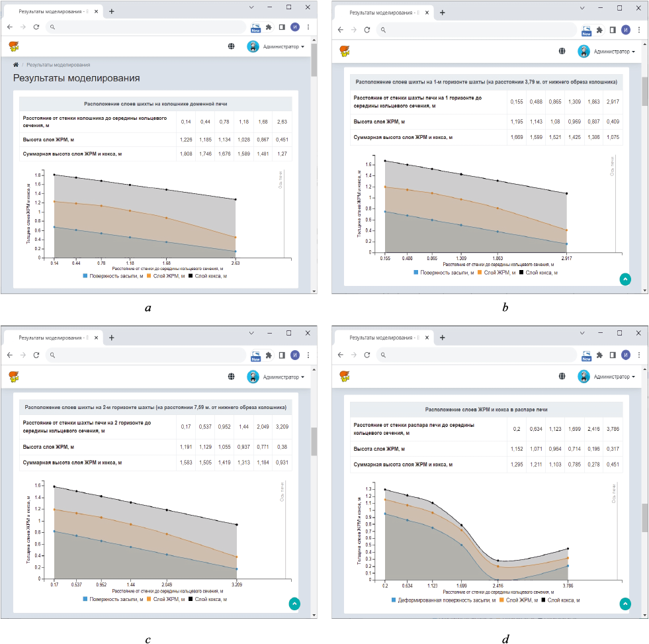Open the globe language selector in window a
Screen dimensions: 649x644
[232, 46]
